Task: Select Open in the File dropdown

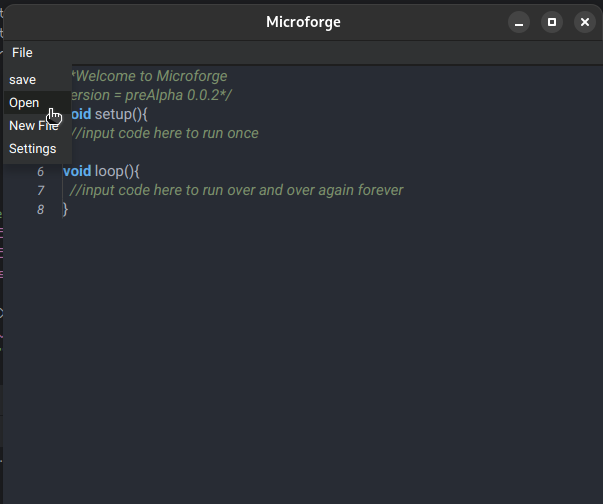Action: pos(24,103)
